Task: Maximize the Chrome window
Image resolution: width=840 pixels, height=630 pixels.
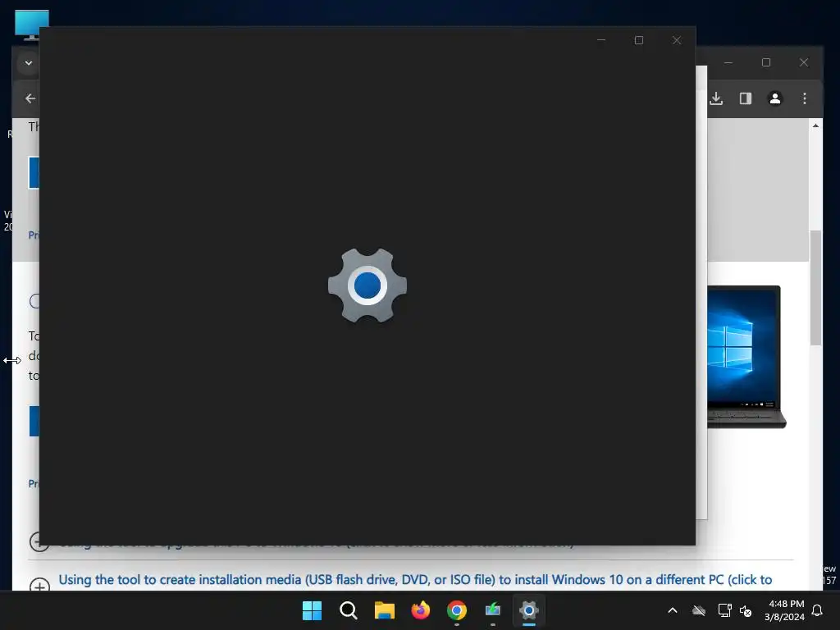Action: [766, 62]
